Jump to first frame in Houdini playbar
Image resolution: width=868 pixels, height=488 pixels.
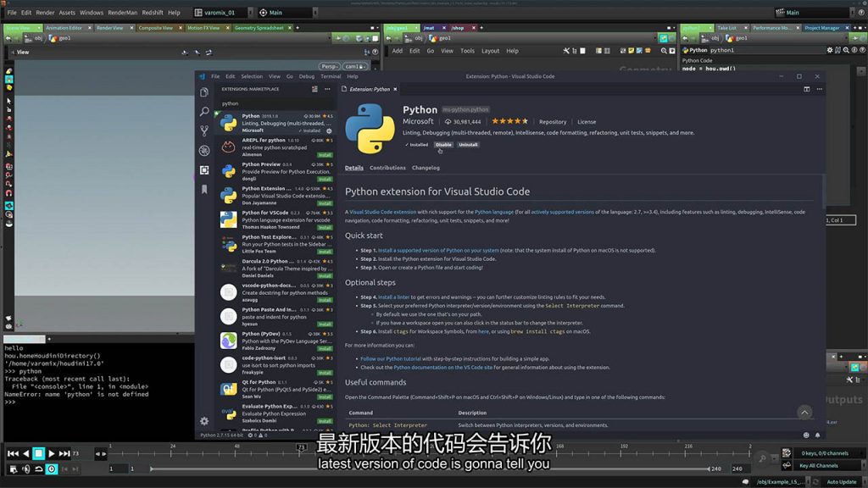[x=12, y=454]
